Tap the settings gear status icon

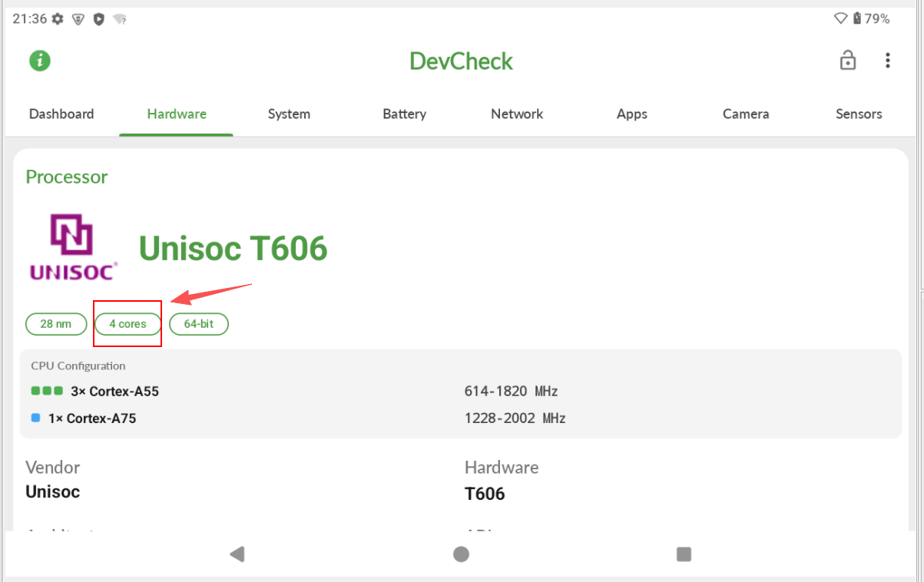tap(58, 19)
